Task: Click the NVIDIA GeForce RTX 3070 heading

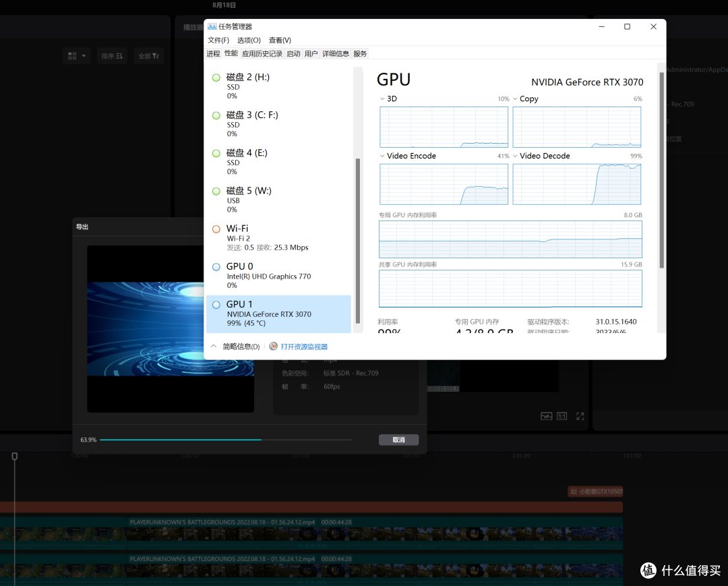Action: (587, 82)
